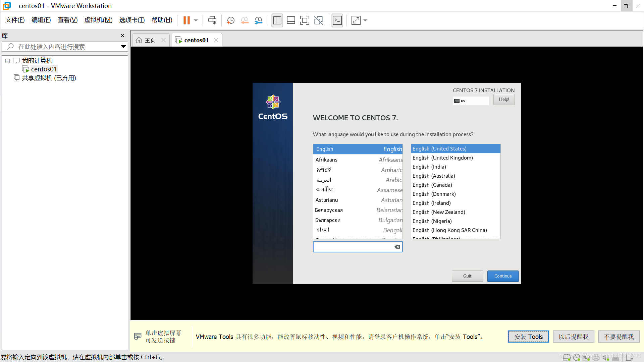The width and height of the screenshot is (644, 362).
Task: Select Afrikaans in the language list
Action: tap(358, 160)
